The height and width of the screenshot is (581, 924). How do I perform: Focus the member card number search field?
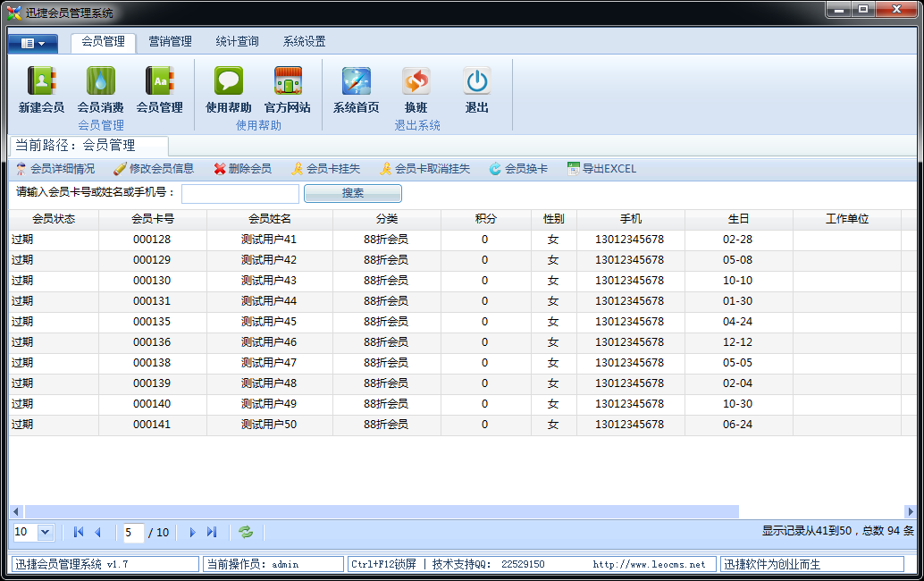pos(240,193)
